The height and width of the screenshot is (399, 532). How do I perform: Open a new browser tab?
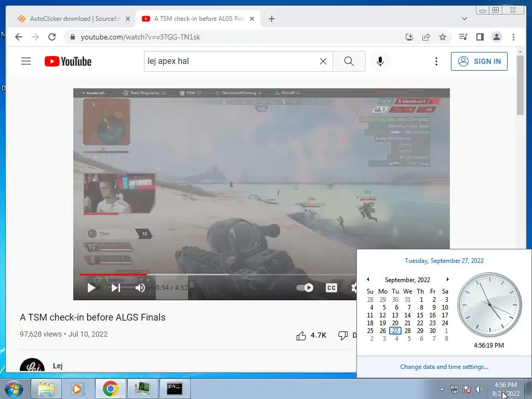pos(271,19)
